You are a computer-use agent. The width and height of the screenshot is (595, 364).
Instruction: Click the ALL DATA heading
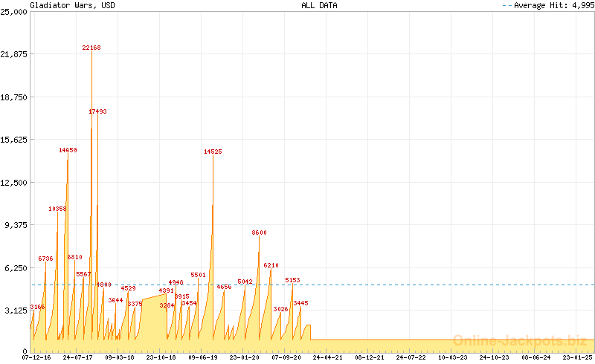(x=319, y=5)
